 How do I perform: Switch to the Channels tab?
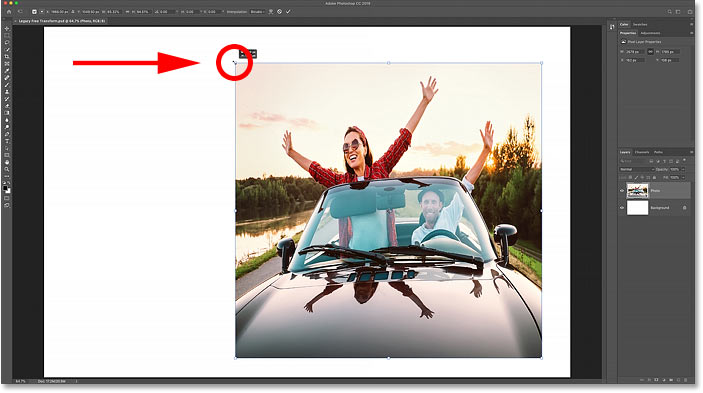[642, 152]
